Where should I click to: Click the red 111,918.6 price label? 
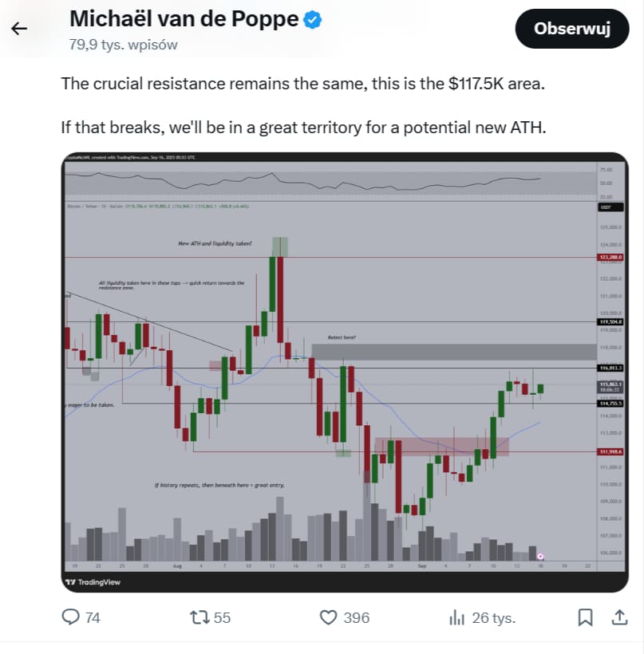610,452
